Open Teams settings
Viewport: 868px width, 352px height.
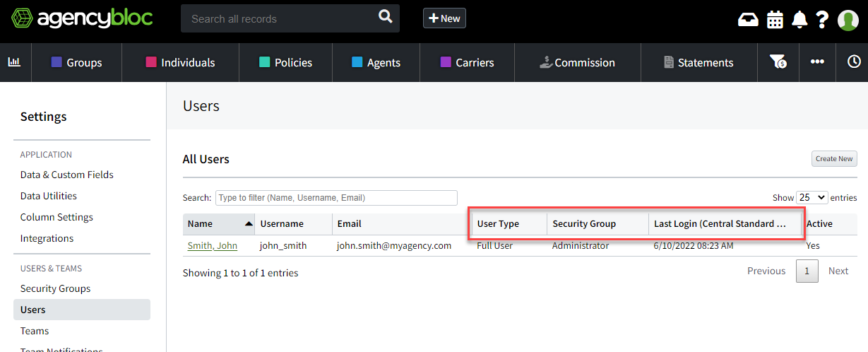click(x=35, y=331)
